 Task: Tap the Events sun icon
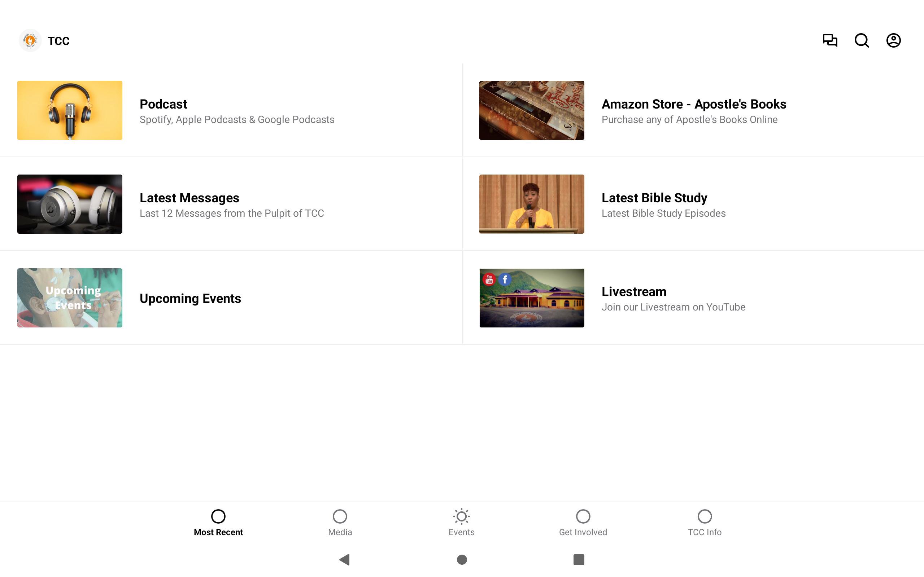coord(461,516)
